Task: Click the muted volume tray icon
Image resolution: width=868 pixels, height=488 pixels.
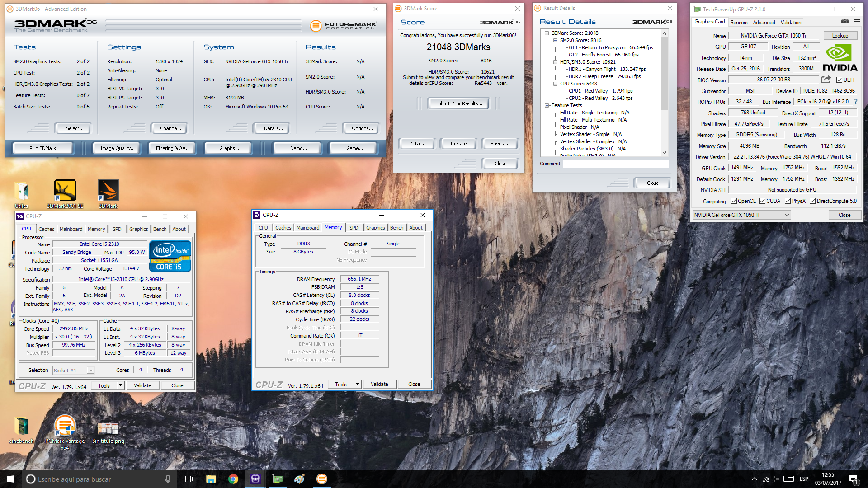Action: (x=776, y=479)
